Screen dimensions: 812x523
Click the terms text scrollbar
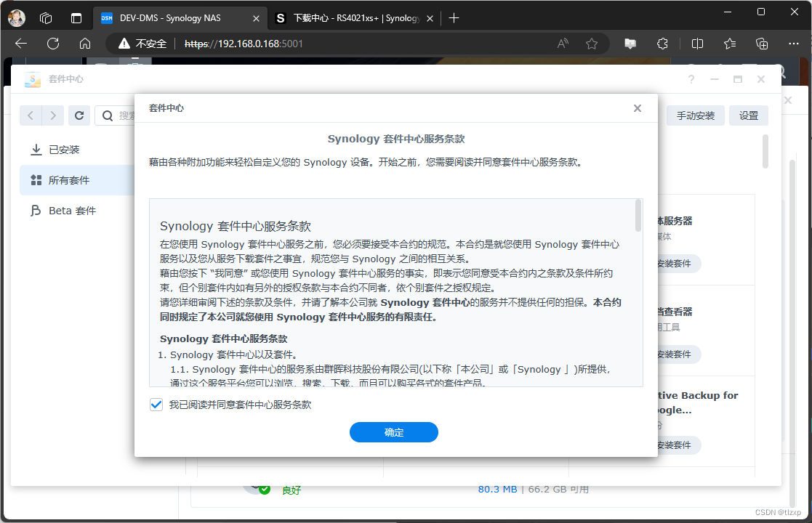point(638,216)
